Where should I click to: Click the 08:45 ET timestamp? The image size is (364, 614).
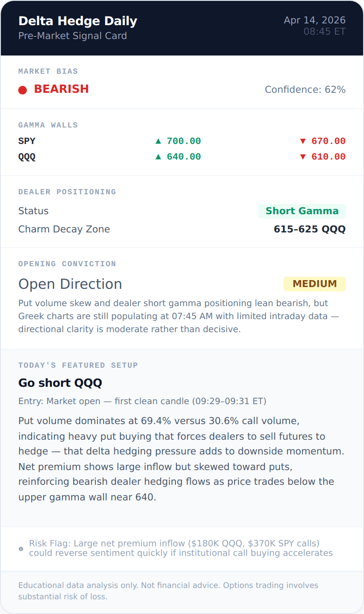tap(325, 32)
